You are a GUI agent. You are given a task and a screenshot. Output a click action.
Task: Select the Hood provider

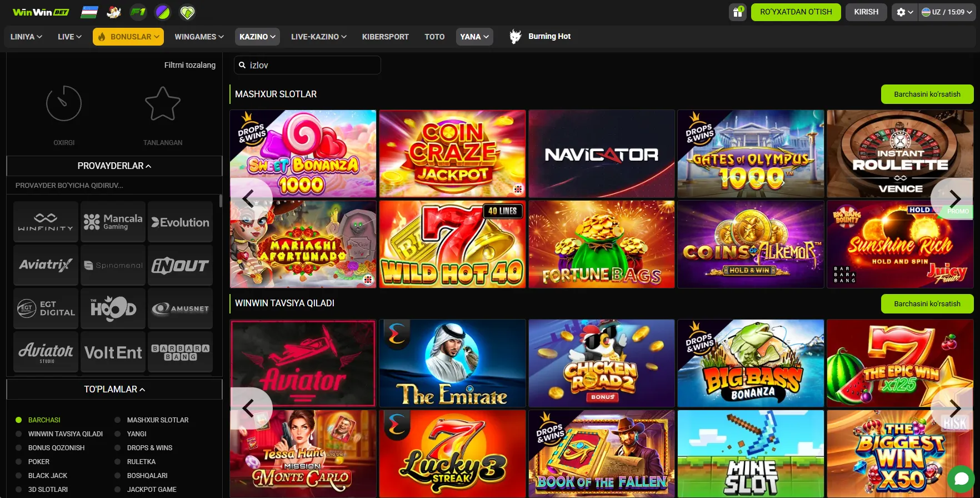(x=113, y=308)
